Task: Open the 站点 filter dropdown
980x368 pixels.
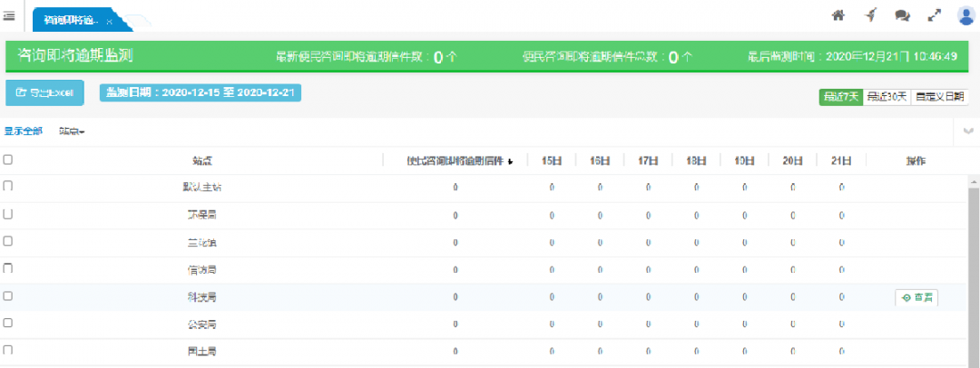Action: point(72,131)
